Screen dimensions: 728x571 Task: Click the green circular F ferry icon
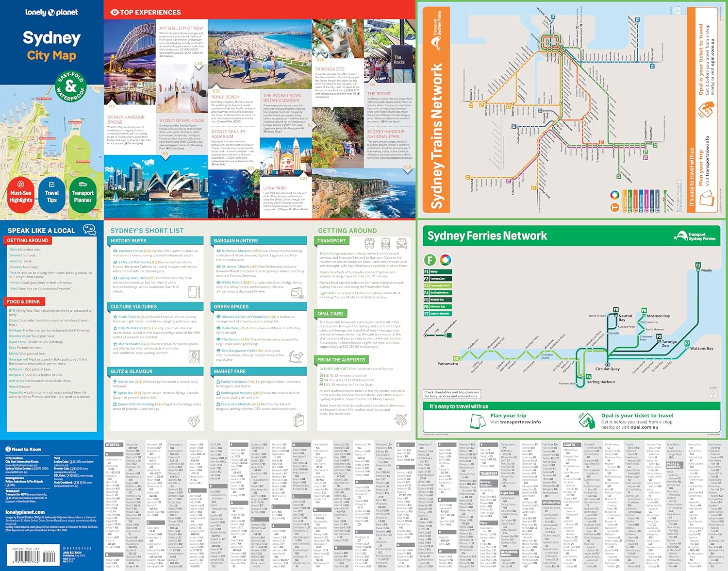[430, 260]
